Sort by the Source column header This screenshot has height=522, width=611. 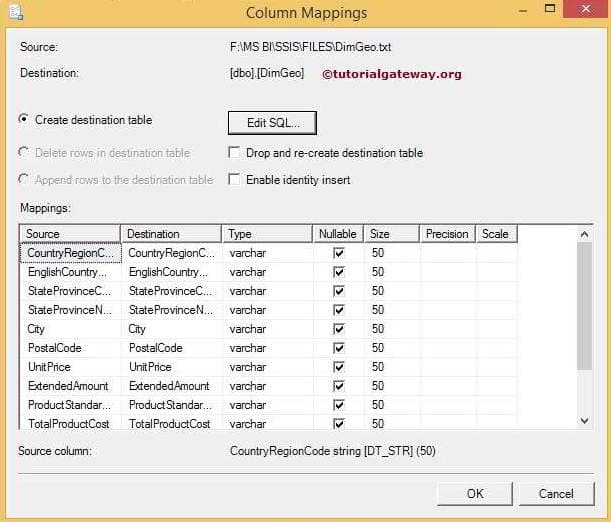coord(70,234)
